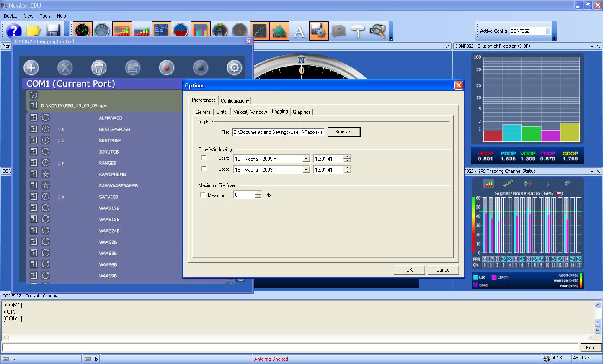Click the Log File path field

point(279,132)
